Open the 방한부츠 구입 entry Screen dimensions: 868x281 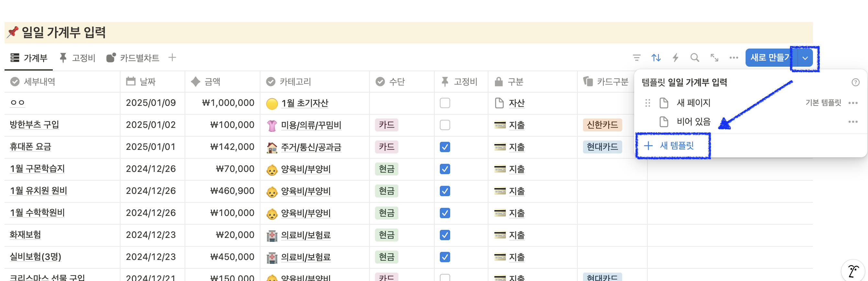(34, 125)
